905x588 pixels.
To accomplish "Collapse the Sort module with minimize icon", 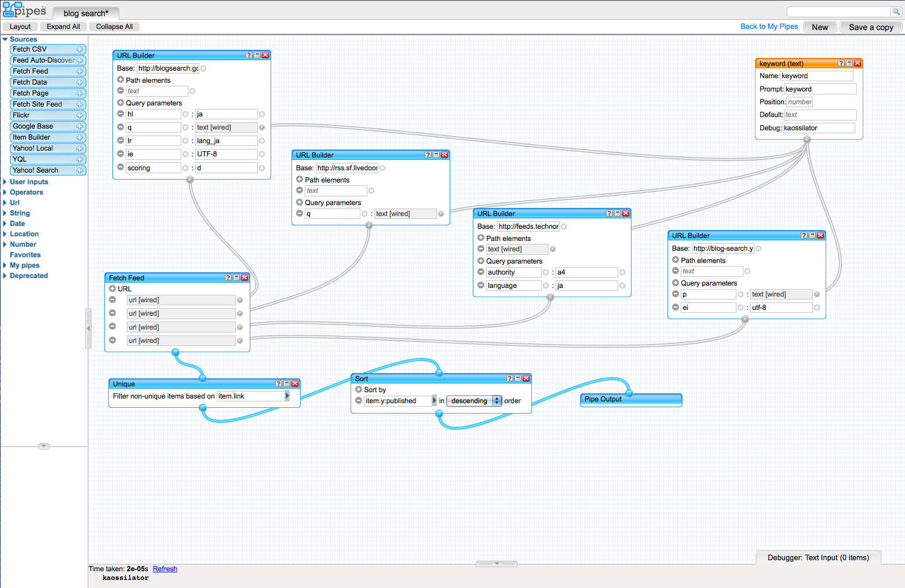I will coord(518,378).
